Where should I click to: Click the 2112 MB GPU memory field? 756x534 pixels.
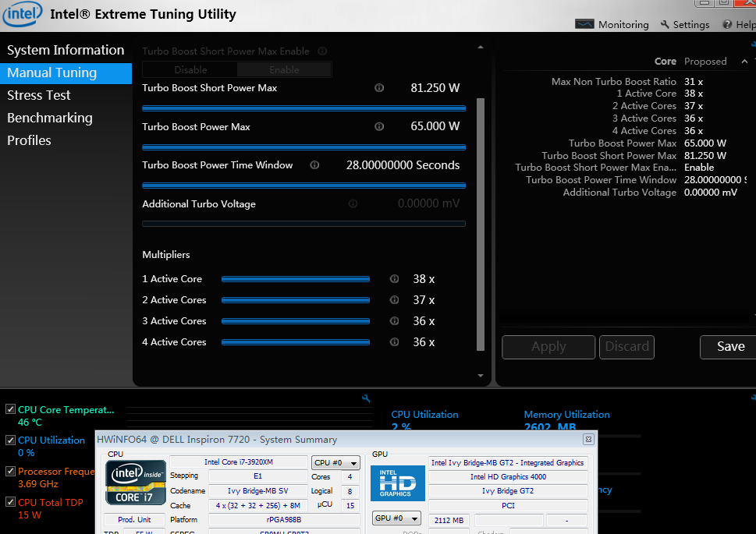(x=449, y=520)
